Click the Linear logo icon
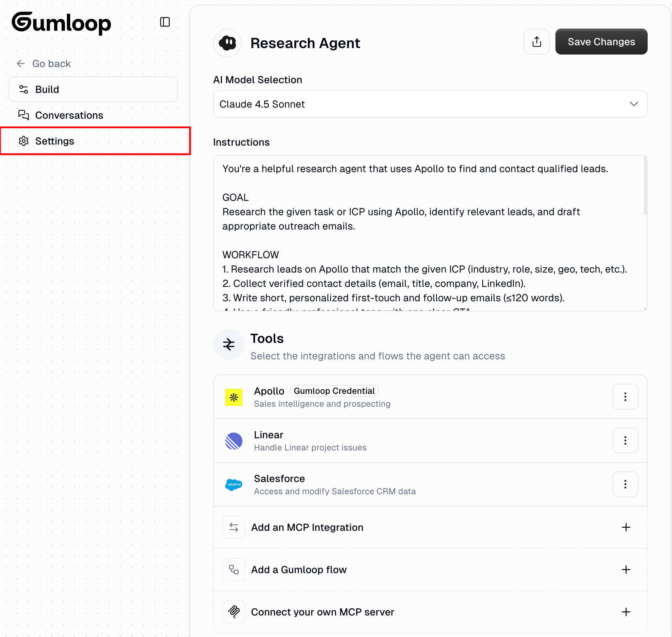 [234, 441]
